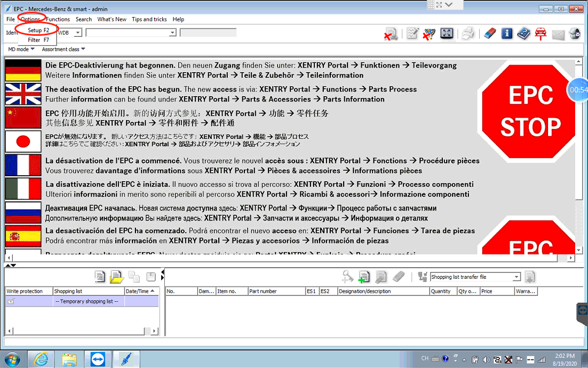Viewport: 588px width, 368px height.
Task: Click the Write protection column header
Action: (29, 291)
